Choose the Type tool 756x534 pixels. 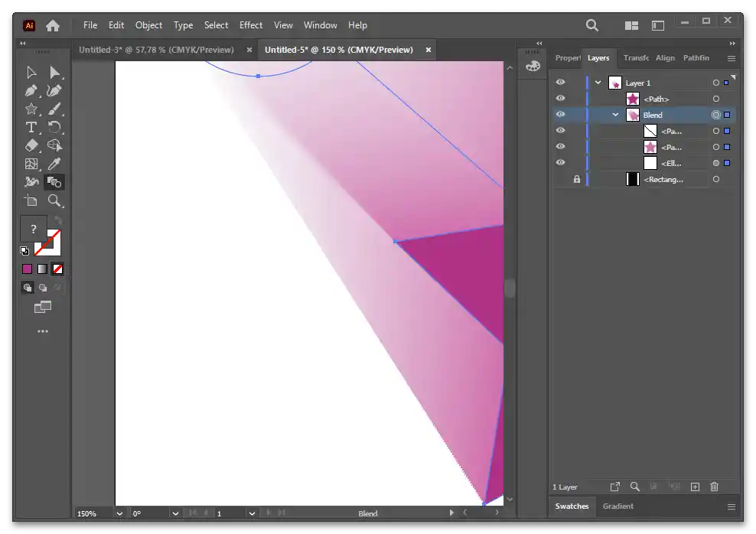coord(31,127)
